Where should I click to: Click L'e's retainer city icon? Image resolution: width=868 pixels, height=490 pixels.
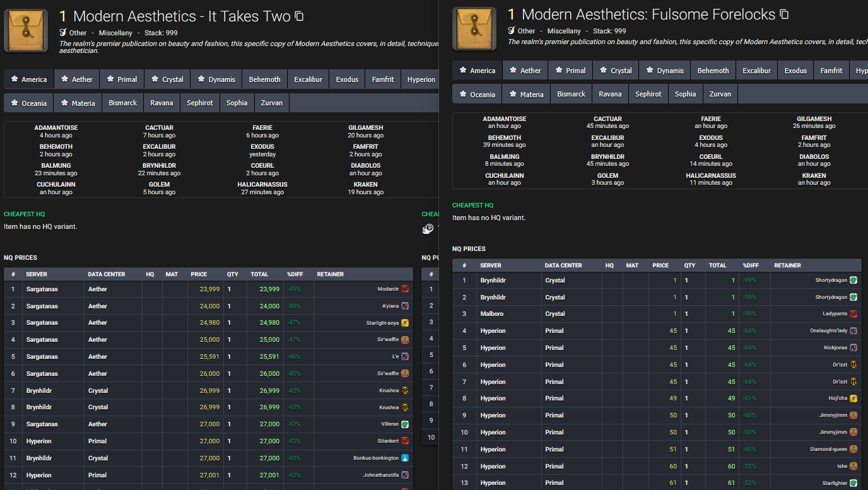[x=405, y=356]
